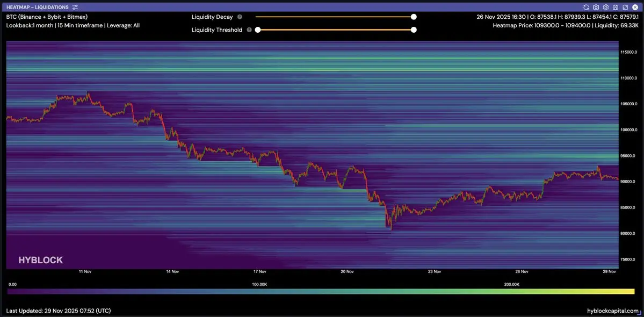Image resolution: width=644 pixels, height=317 pixels.
Task: Click the 23 Nov date axis label
Action: 435,271
